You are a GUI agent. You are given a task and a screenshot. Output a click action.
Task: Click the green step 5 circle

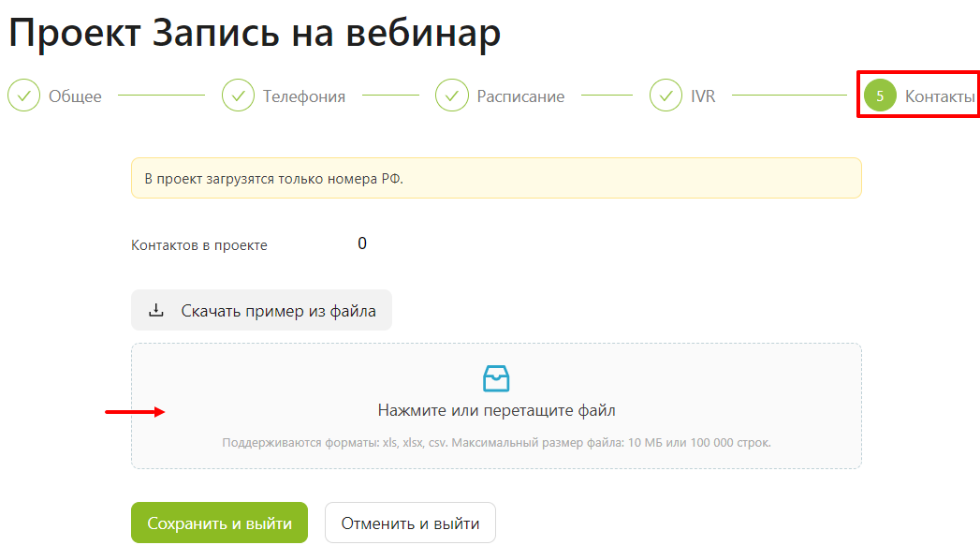click(x=880, y=96)
